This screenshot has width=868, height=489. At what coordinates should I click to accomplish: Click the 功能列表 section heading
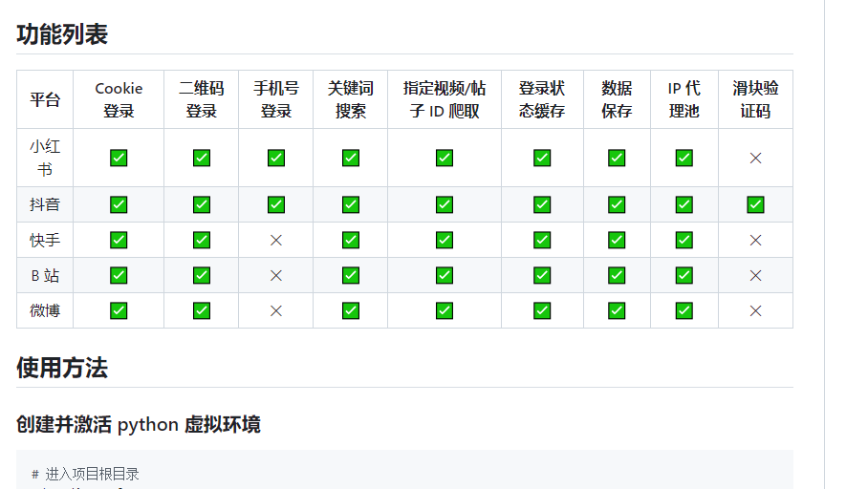pyautogui.click(x=62, y=34)
